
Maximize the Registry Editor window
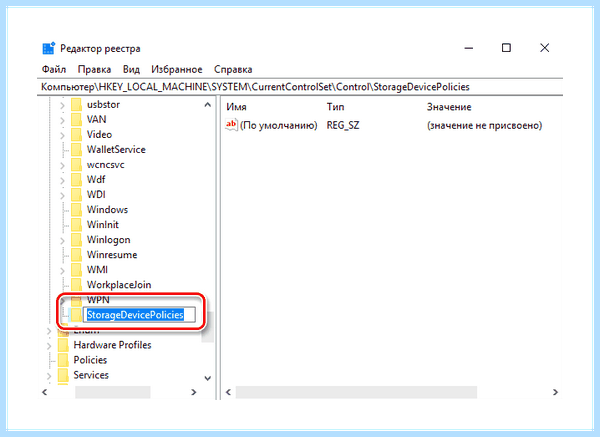506,48
